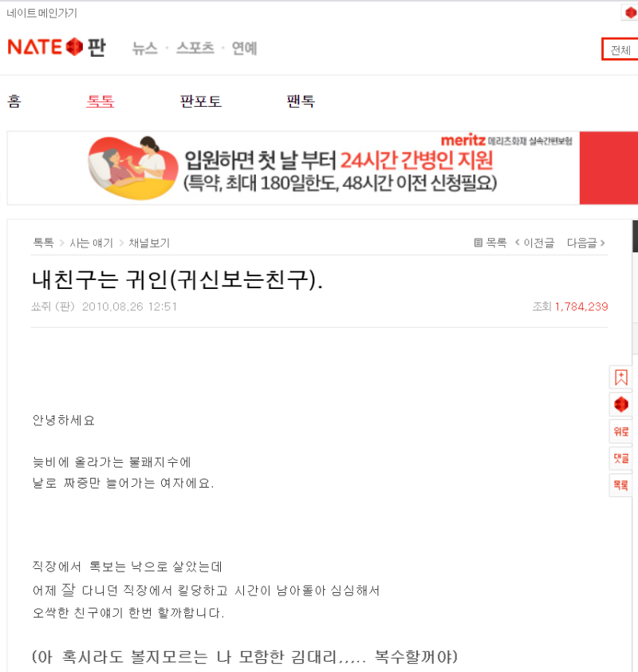Go to previous post with 이전글
The height and width of the screenshot is (672, 638).
click(535, 243)
